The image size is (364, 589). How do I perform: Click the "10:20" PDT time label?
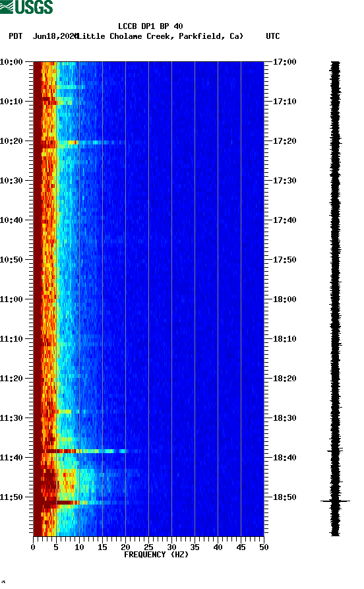point(11,141)
